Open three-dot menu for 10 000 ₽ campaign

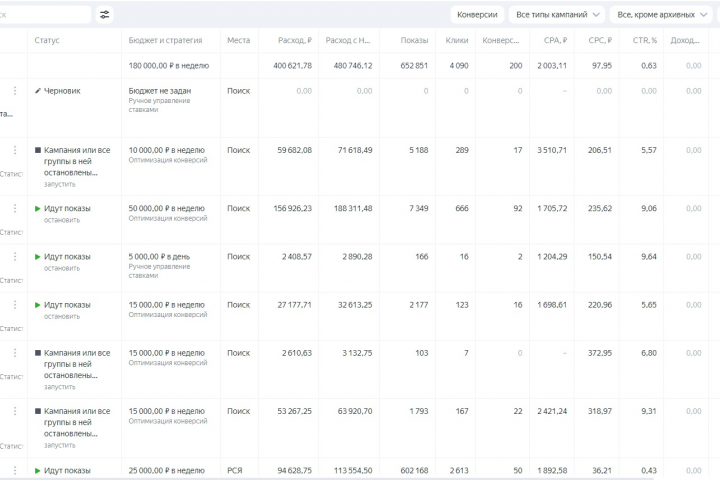click(14, 150)
